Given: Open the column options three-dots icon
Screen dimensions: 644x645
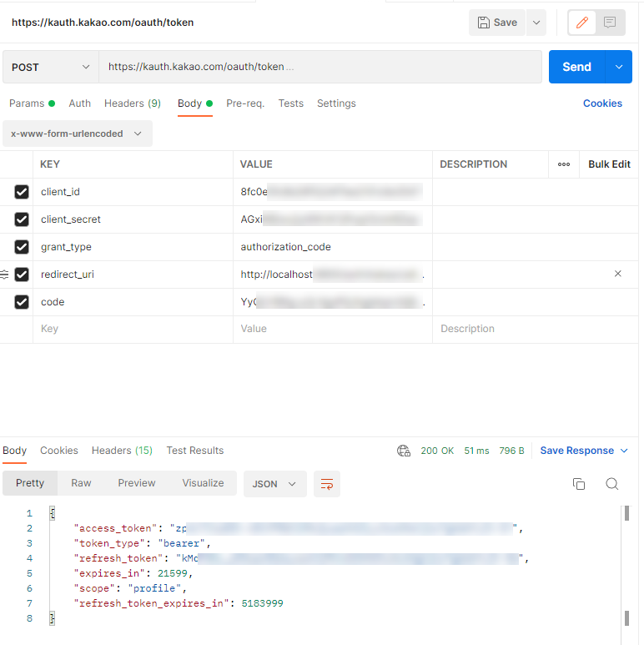Looking at the screenshot, I should 564,164.
